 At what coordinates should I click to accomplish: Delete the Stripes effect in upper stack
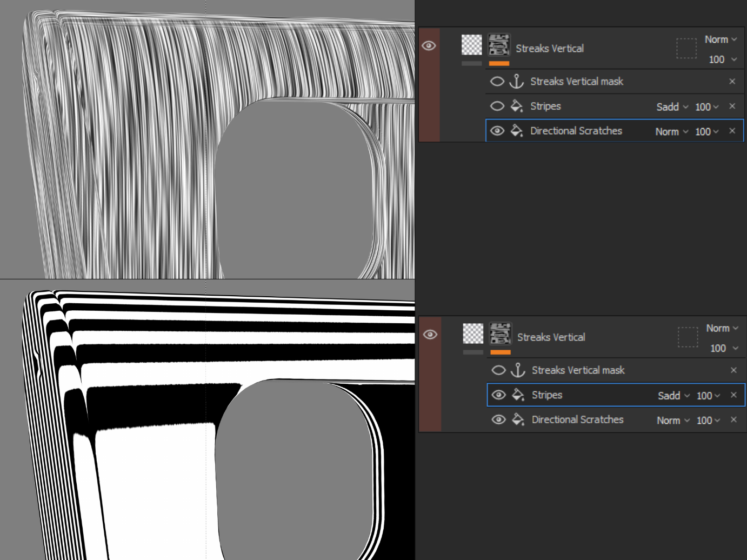[x=732, y=106]
